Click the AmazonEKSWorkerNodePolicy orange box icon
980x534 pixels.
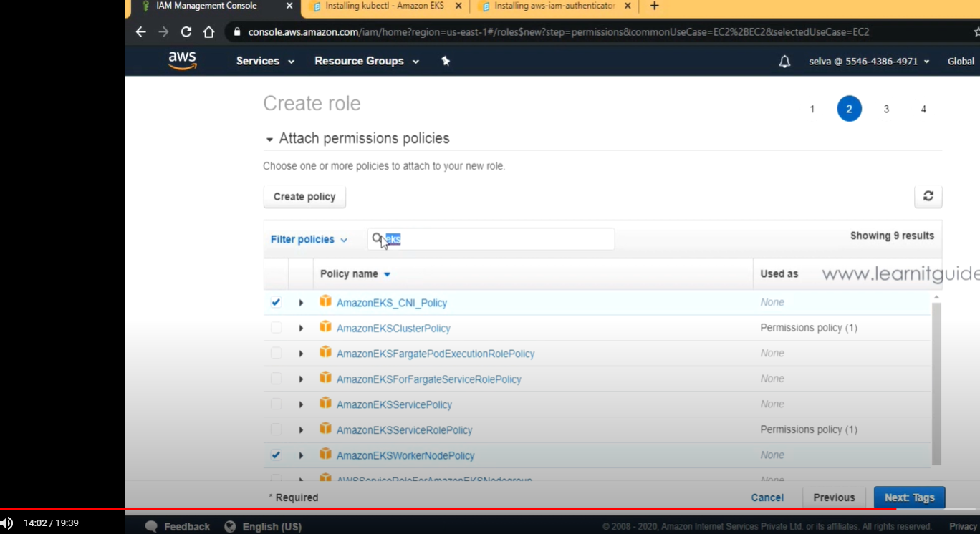(325, 455)
